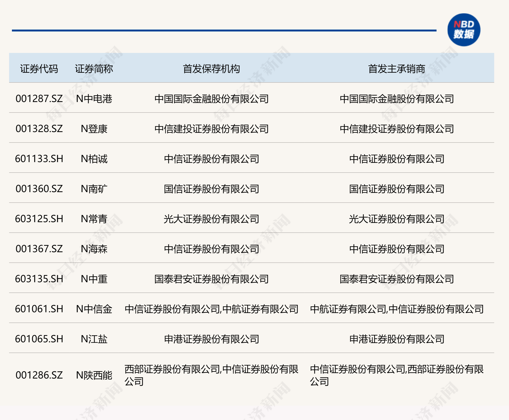Click stock code 603125.SH
The image size is (509, 420).
39,219
